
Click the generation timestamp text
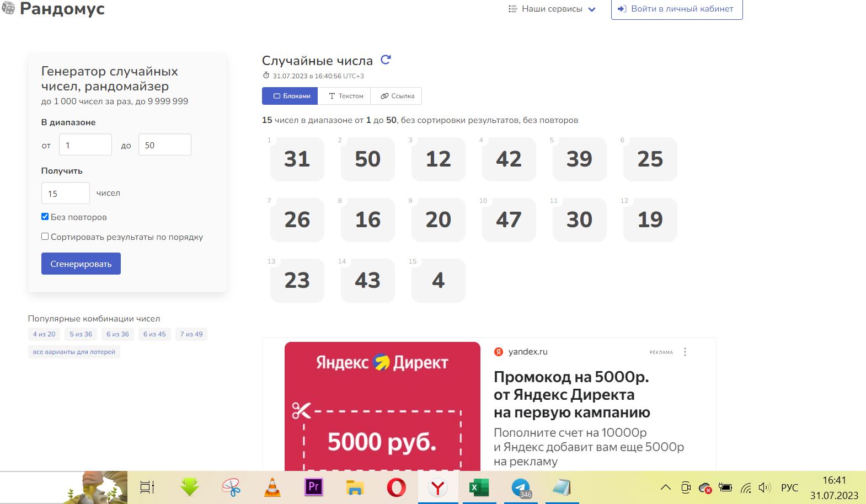click(x=318, y=76)
